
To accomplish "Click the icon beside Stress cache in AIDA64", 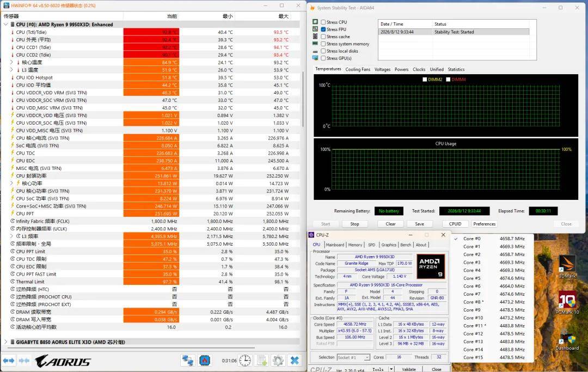I will click(x=315, y=36).
